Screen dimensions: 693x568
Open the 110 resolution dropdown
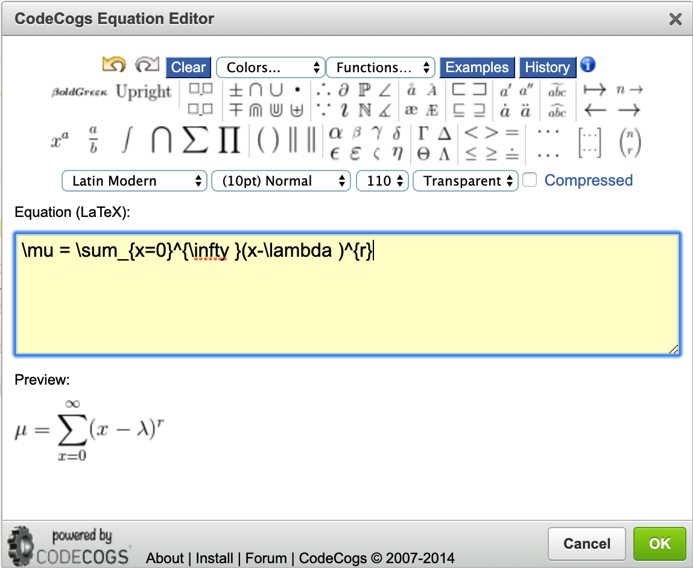[x=382, y=181]
